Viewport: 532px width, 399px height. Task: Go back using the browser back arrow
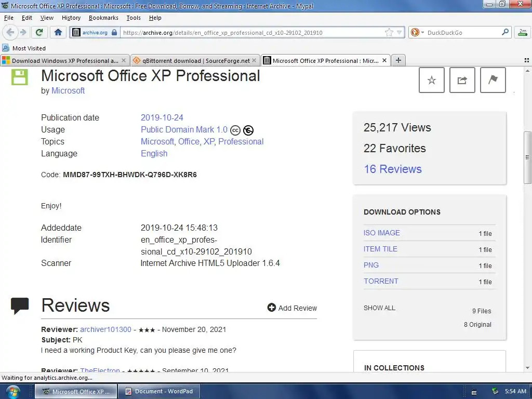[10, 33]
